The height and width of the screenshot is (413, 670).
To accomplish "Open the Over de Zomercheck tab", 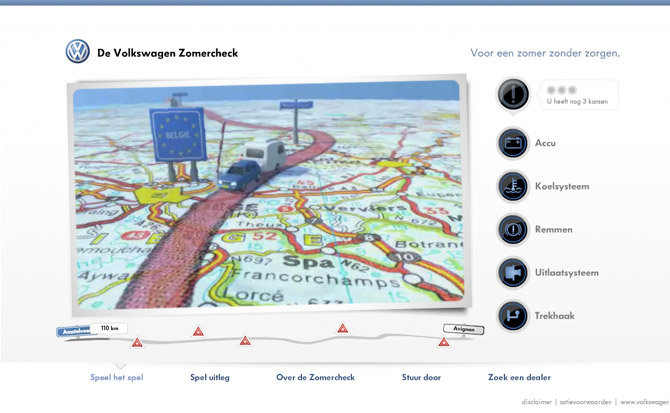I will tap(315, 378).
